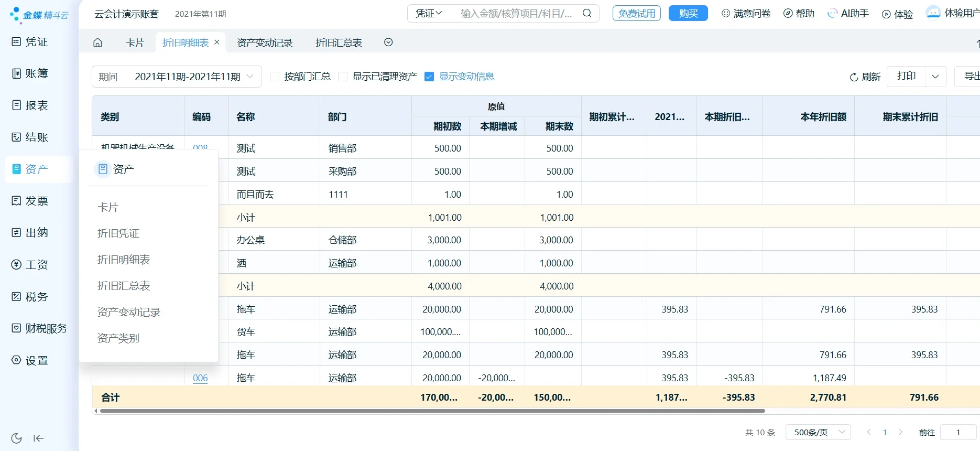Open the 帮助 help menu
The height and width of the screenshot is (451, 980).
pyautogui.click(x=799, y=14)
